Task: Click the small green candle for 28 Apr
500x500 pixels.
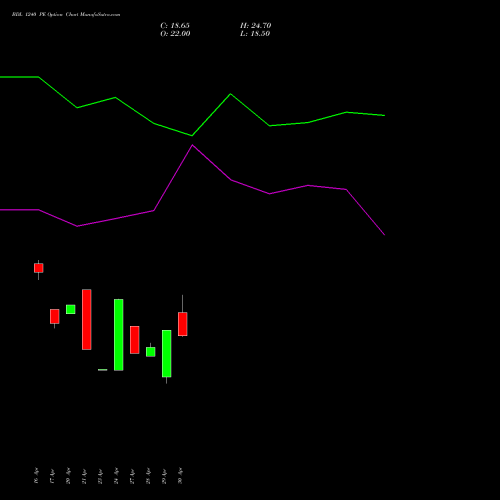Action: point(151,352)
